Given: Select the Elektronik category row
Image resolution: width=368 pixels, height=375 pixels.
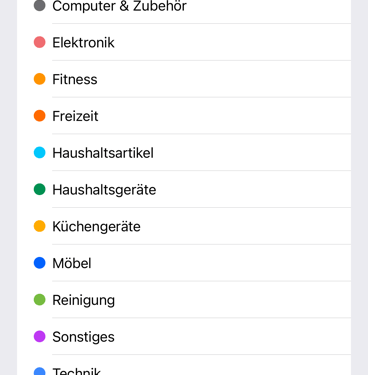Looking at the screenshot, I should (184, 42).
